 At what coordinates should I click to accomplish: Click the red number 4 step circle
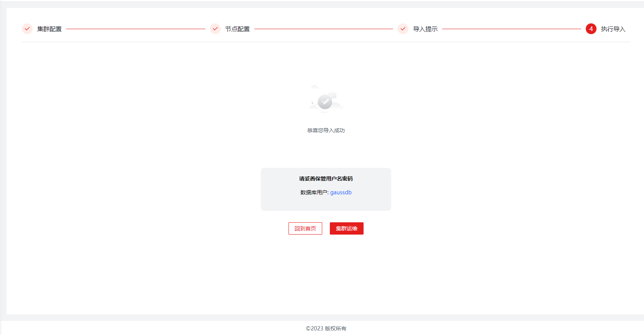pyautogui.click(x=591, y=29)
